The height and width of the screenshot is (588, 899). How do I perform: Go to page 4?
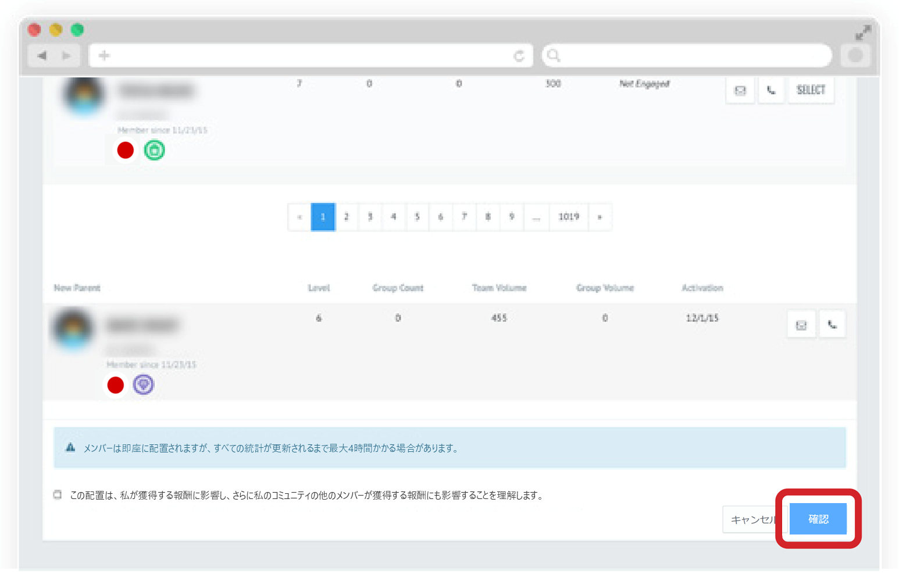(x=394, y=217)
